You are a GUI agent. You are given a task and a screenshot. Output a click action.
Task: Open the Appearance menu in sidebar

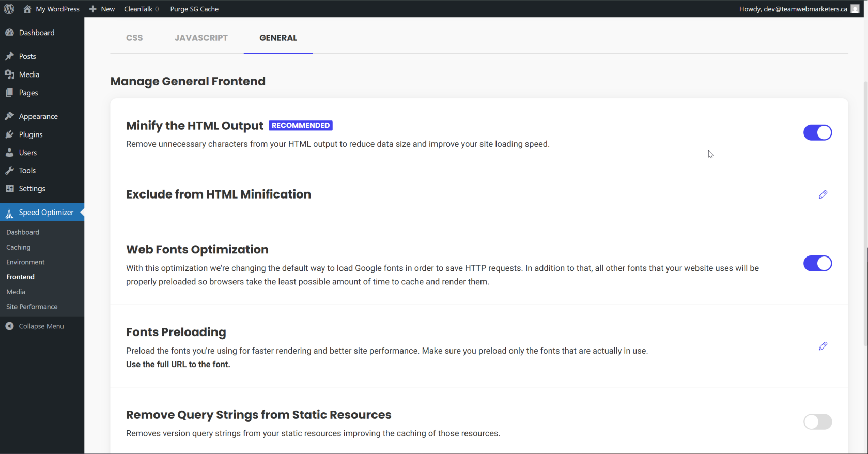coord(38,116)
